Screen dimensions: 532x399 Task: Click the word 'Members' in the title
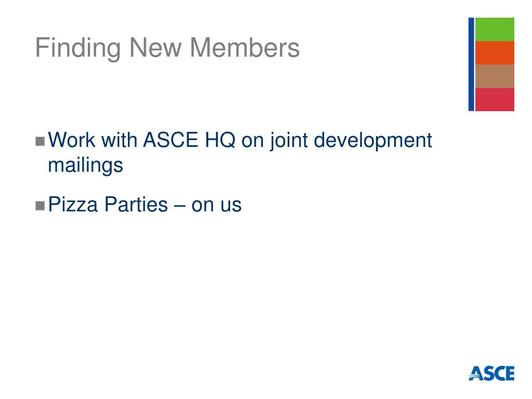click(245, 47)
